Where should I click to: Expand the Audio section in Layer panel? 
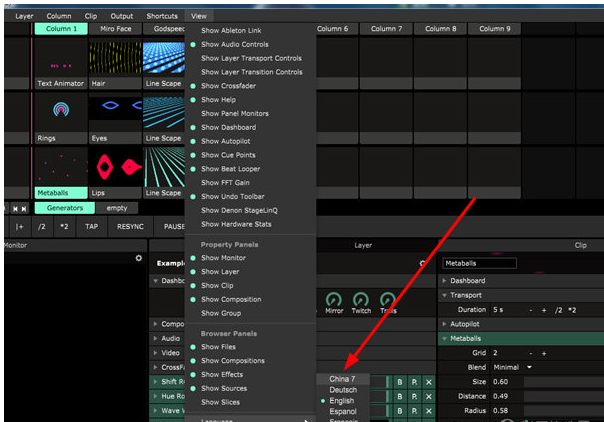(155, 338)
